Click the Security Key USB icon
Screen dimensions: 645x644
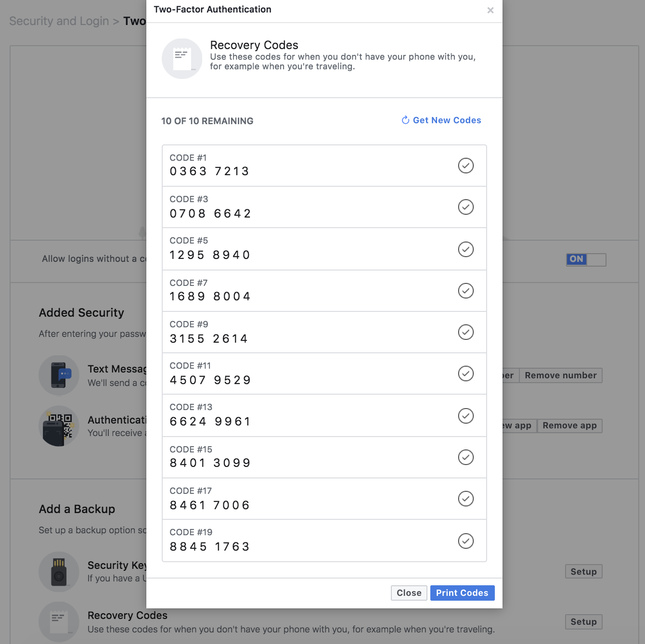coord(59,572)
